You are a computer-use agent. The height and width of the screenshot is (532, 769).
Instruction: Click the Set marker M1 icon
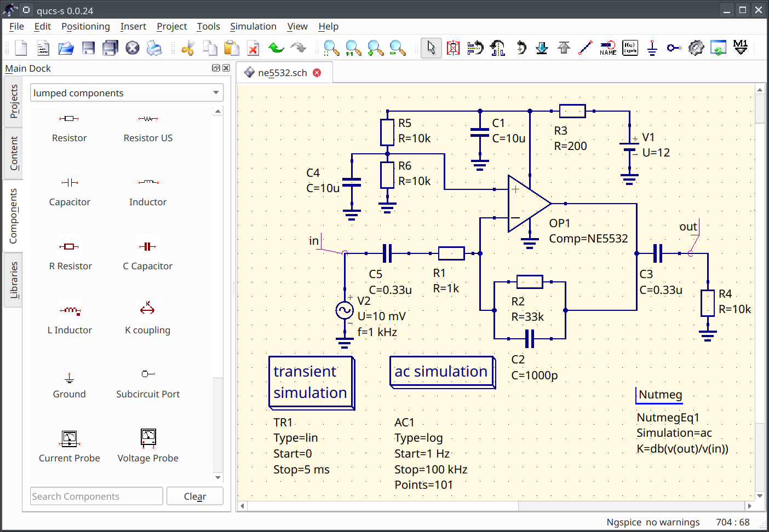pos(741,48)
